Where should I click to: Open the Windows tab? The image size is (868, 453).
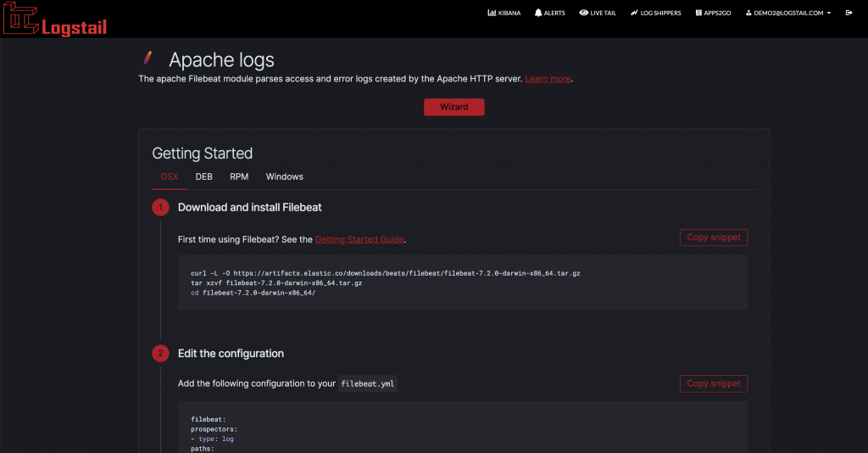pyautogui.click(x=284, y=176)
